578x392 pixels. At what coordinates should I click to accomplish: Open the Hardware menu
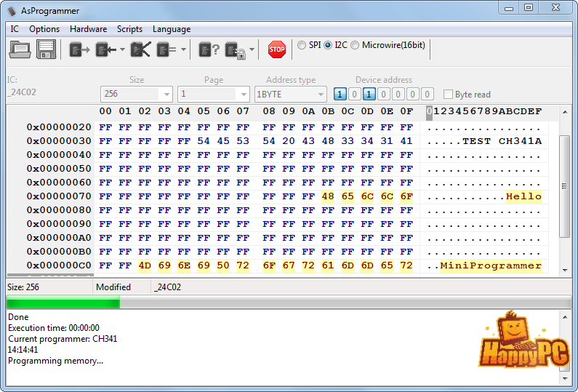point(88,29)
